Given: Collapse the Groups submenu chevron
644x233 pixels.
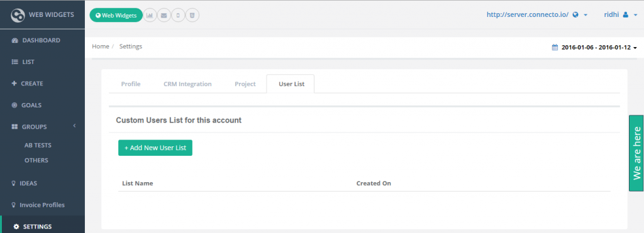Looking at the screenshot, I should point(75,126).
